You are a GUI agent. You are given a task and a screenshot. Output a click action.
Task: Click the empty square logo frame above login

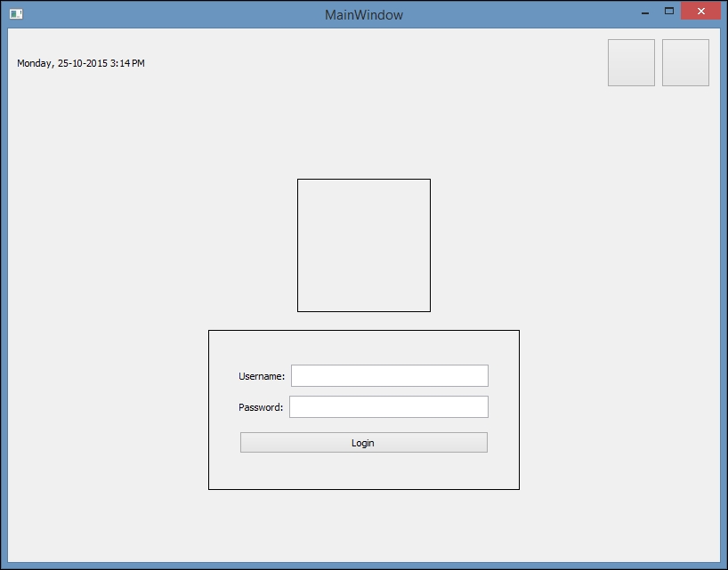click(x=363, y=245)
